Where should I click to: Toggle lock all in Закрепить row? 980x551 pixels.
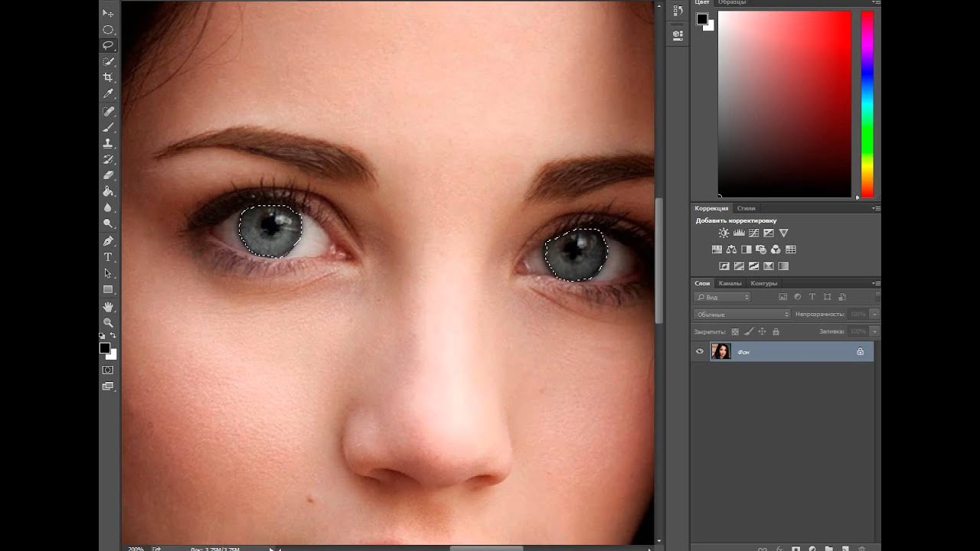pos(776,332)
